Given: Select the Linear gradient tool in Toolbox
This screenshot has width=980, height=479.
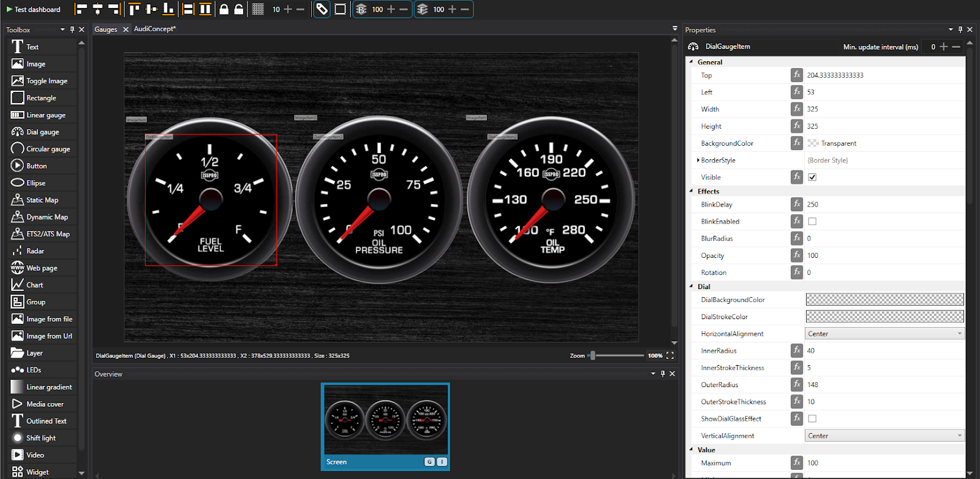Looking at the screenshot, I should (x=43, y=387).
